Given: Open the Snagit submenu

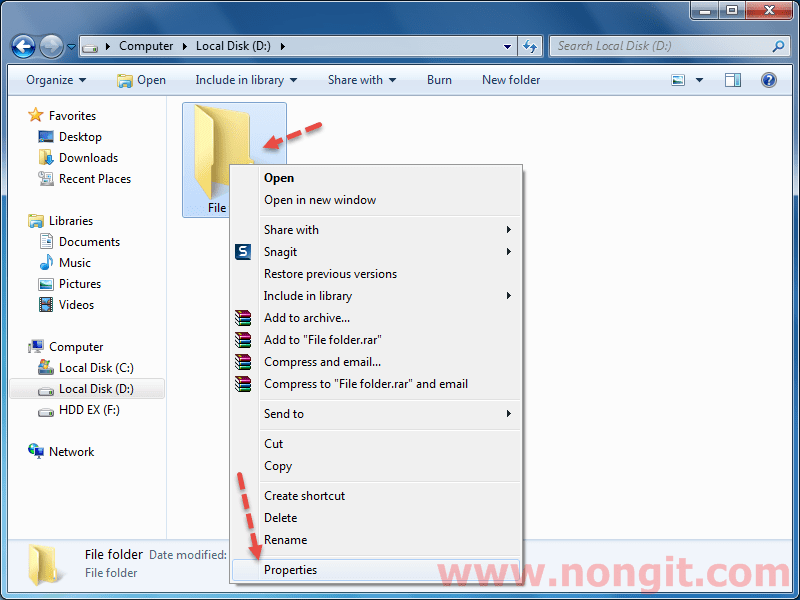Looking at the screenshot, I should 377,252.
